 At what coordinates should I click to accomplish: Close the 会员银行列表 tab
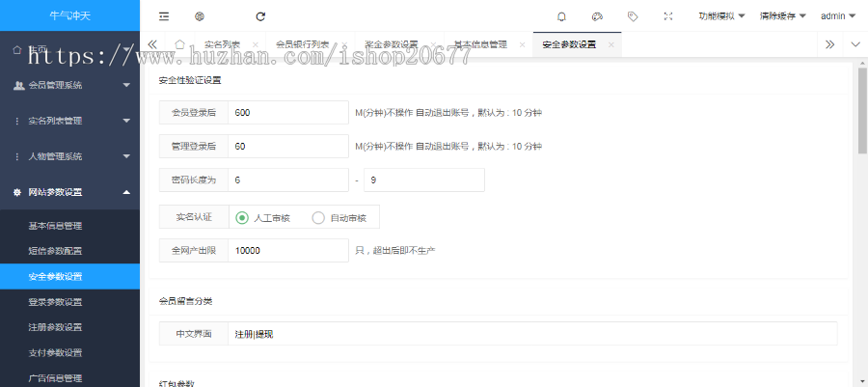coord(343,44)
